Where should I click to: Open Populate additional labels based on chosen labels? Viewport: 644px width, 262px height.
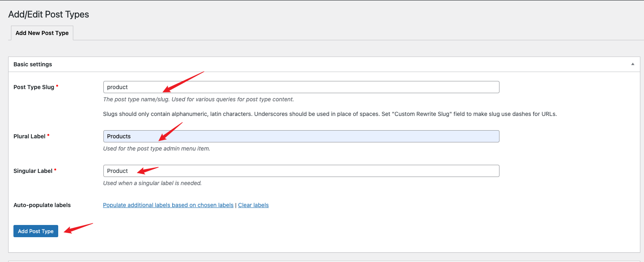tap(168, 205)
